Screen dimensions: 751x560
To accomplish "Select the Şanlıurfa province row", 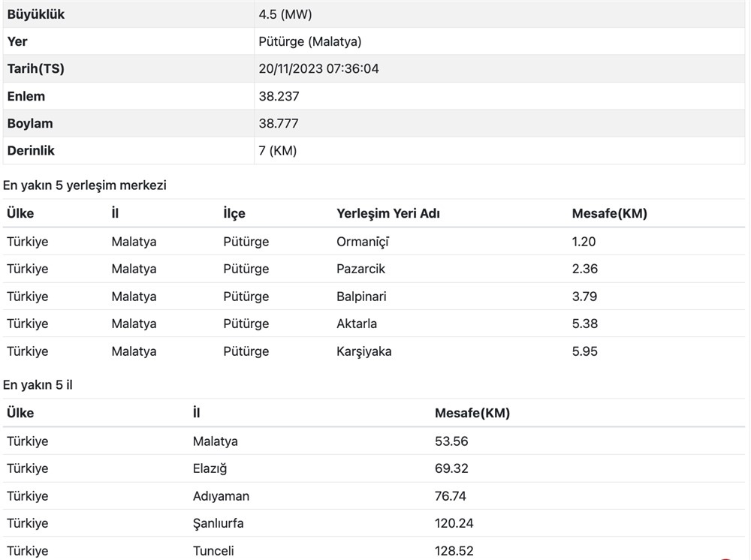I will point(218,523).
